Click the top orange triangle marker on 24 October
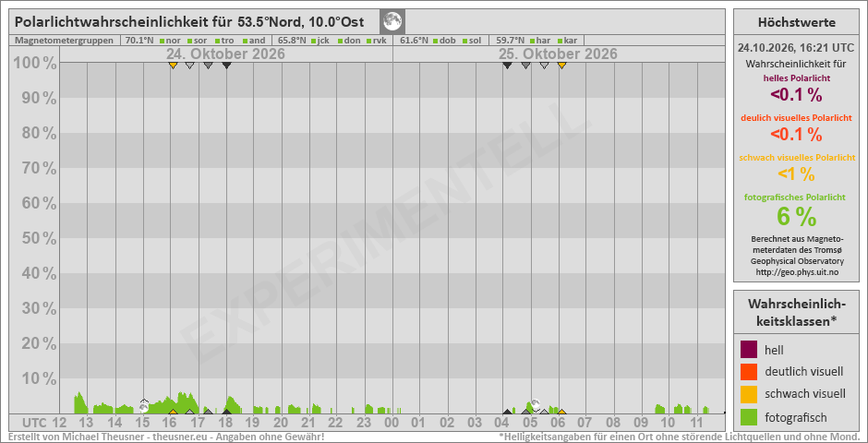 pos(173,66)
